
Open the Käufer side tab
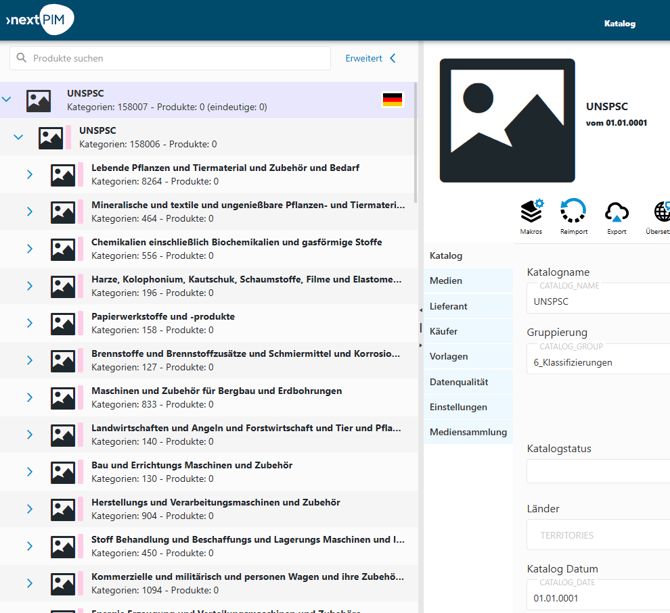pyautogui.click(x=468, y=331)
